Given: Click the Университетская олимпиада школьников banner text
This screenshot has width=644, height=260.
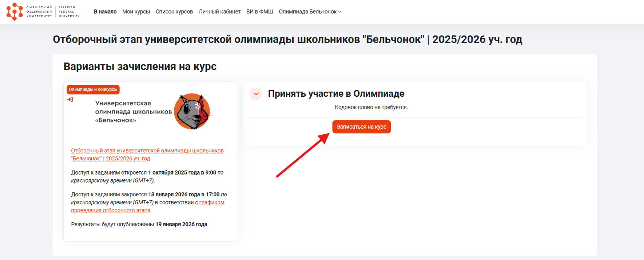Looking at the screenshot, I should coord(133,112).
